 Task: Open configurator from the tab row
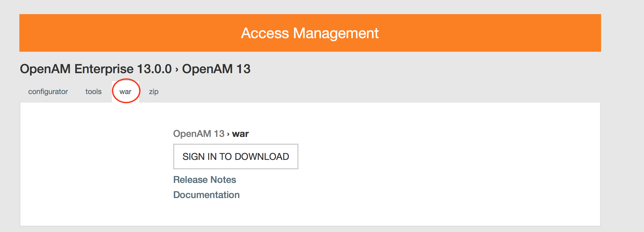48,91
